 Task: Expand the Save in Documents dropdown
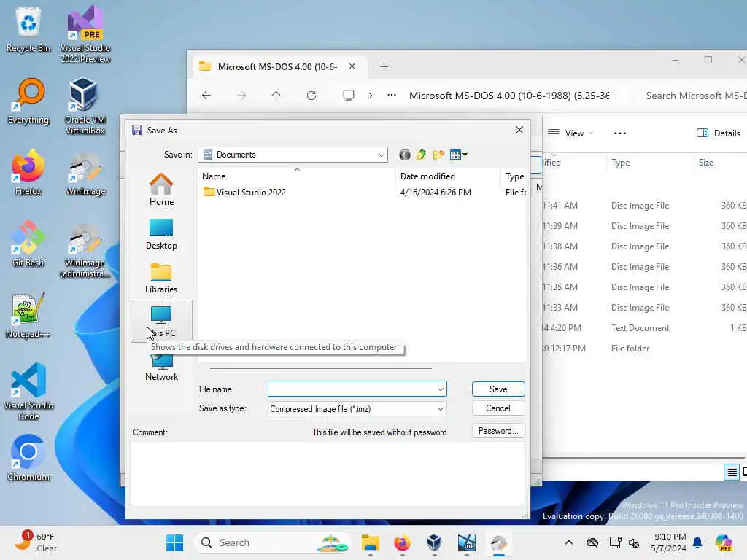coord(381,155)
